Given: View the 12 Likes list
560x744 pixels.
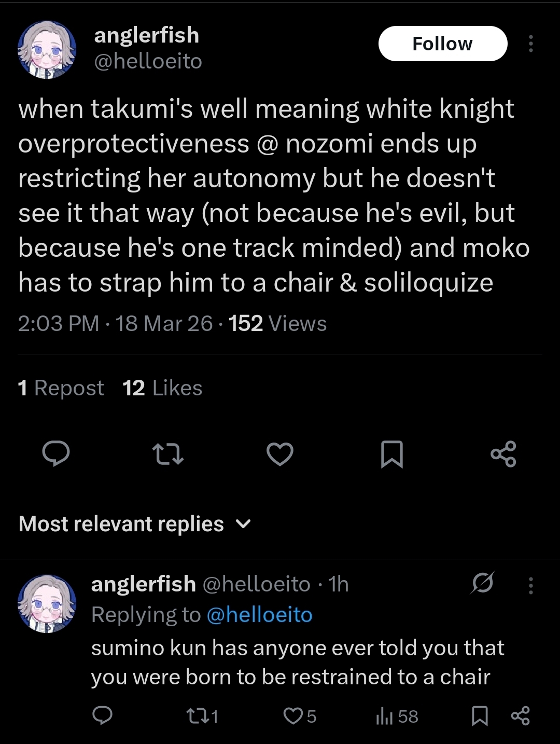Looking at the screenshot, I should (162, 388).
